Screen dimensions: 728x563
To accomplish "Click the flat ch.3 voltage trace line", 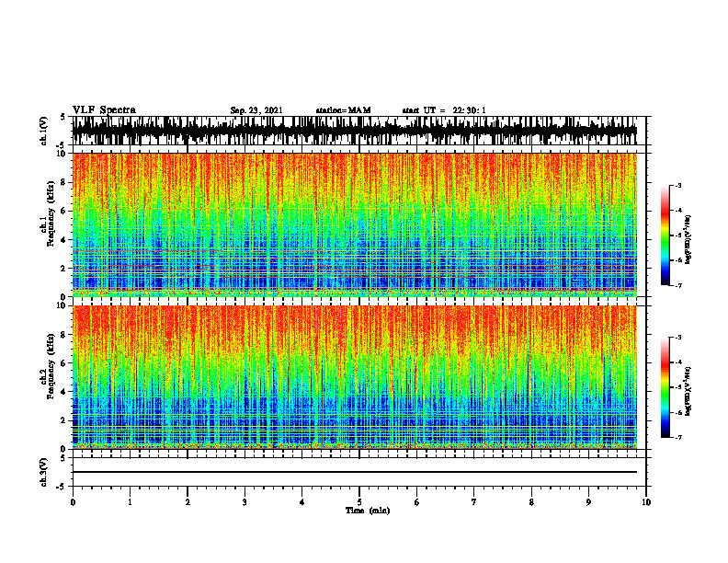I will pos(355,472).
